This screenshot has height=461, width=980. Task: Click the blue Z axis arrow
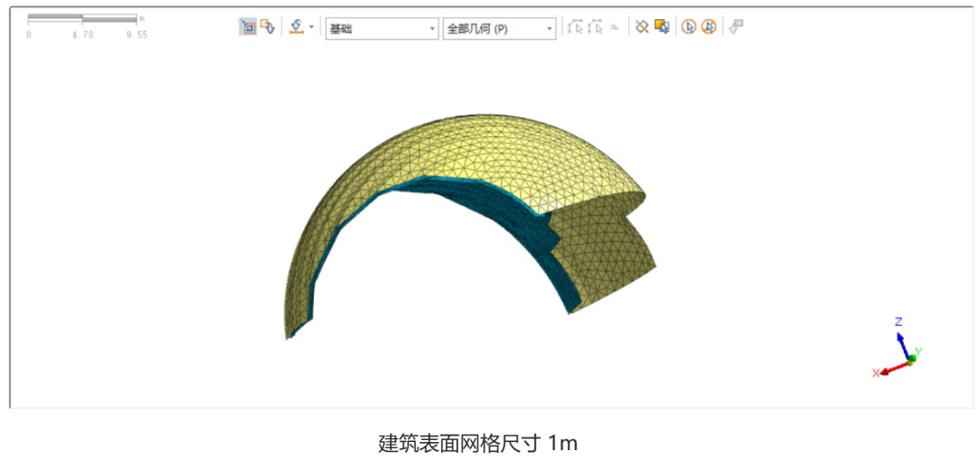pos(903,344)
